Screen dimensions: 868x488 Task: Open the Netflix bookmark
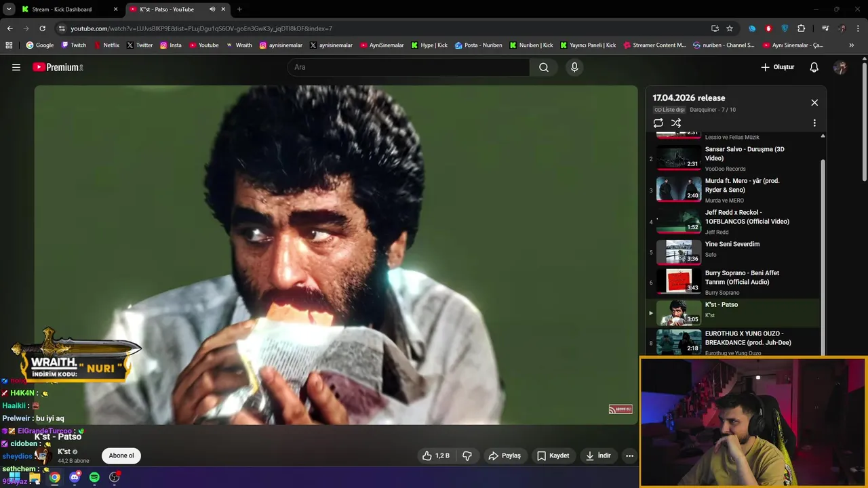click(106, 45)
